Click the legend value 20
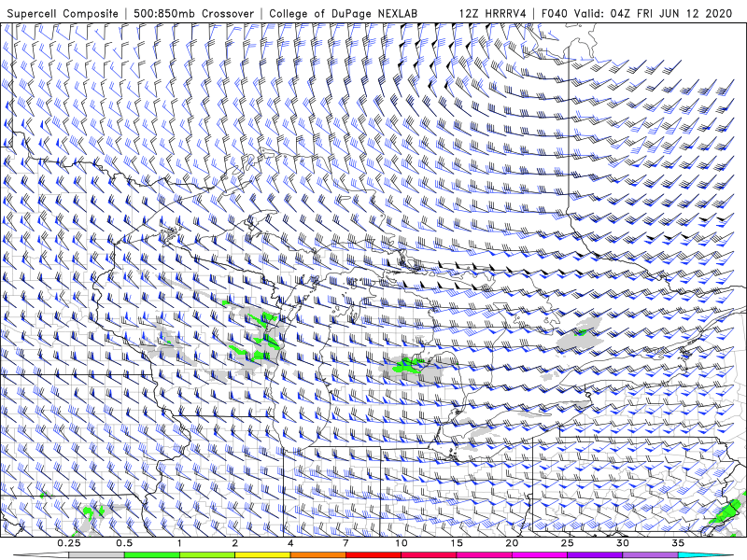 coord(512,543)
